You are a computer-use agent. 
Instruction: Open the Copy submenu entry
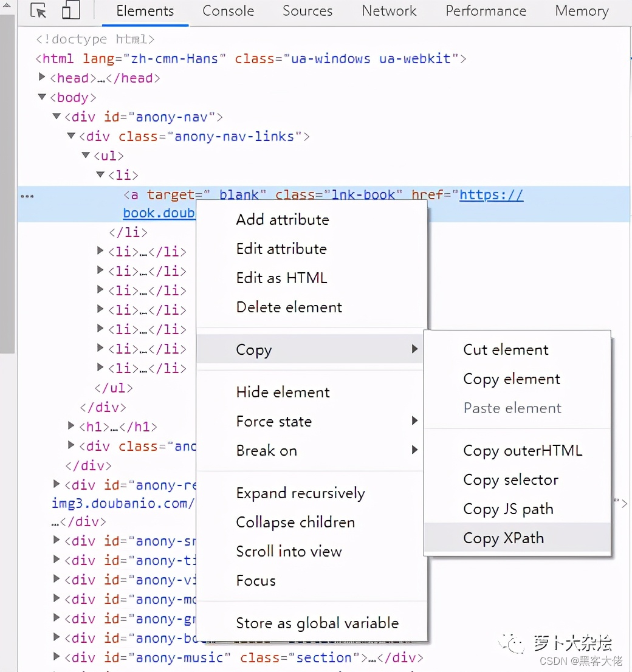pyautogui.click(x=310, y=349)
